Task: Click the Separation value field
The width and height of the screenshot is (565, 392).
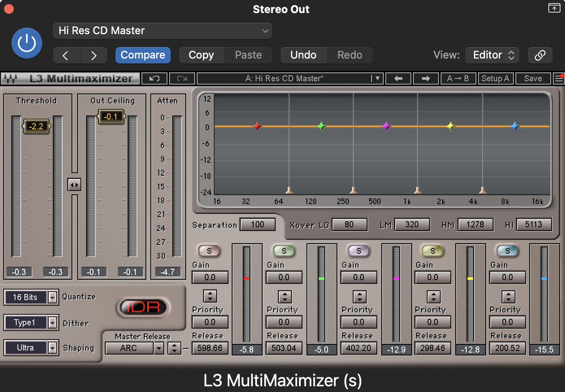Action: point(258,224)
